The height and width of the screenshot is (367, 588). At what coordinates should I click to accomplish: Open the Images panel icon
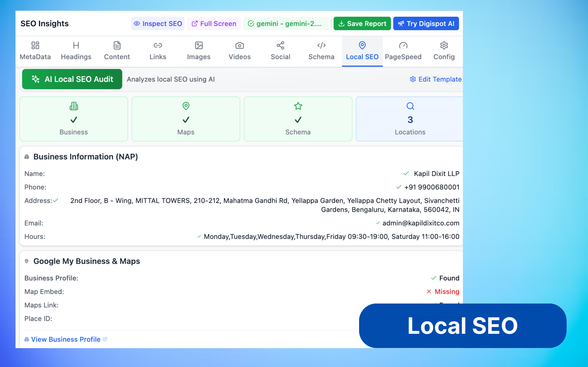[198, 45]
